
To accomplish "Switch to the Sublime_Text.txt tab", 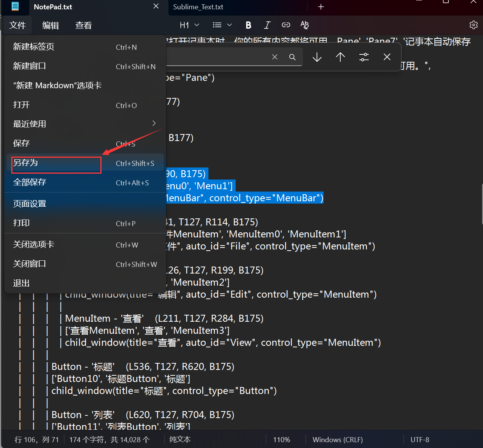I will 198,7.
